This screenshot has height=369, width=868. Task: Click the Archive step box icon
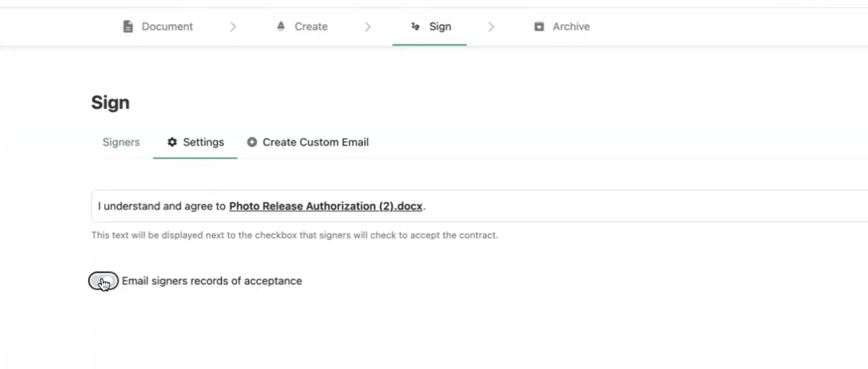[539, 26]
